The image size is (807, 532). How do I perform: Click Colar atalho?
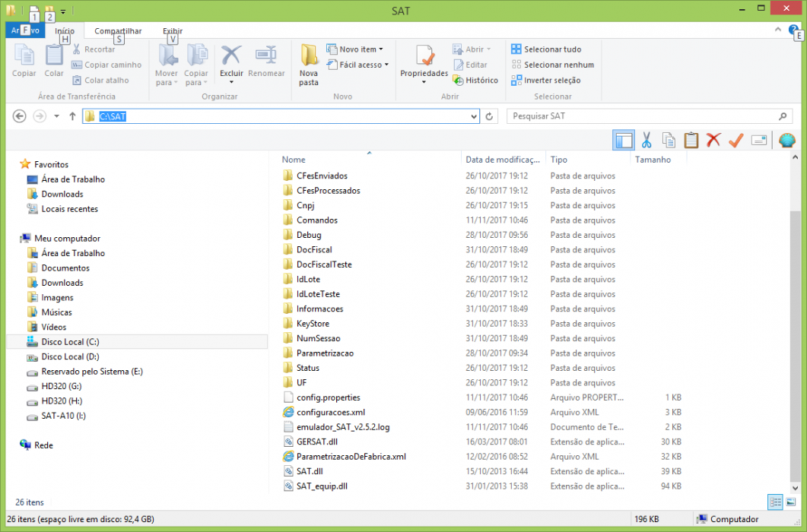(x=100, y=81)
